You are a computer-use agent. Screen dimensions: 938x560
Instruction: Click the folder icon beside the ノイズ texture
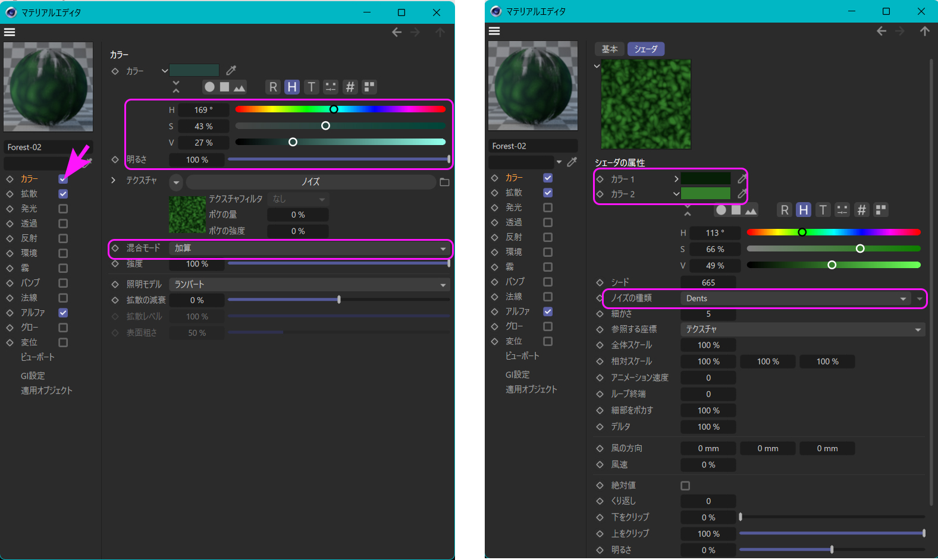click(x=444, y=182)
